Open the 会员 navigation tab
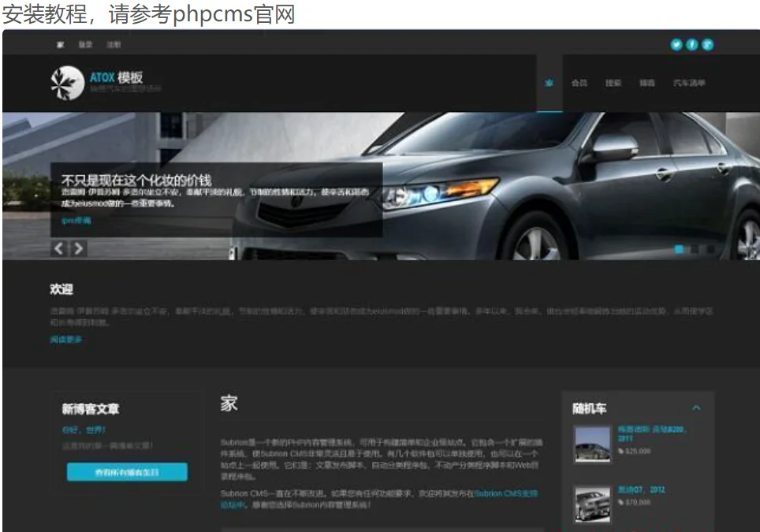Image resolution: width=760 pixels, height=532 pixels. [x=579, y=83]
